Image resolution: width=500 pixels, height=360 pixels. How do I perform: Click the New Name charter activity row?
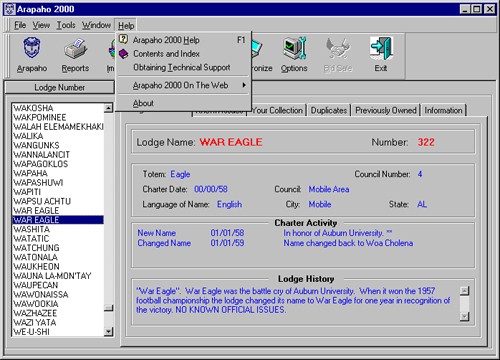[x=265, y=233]
